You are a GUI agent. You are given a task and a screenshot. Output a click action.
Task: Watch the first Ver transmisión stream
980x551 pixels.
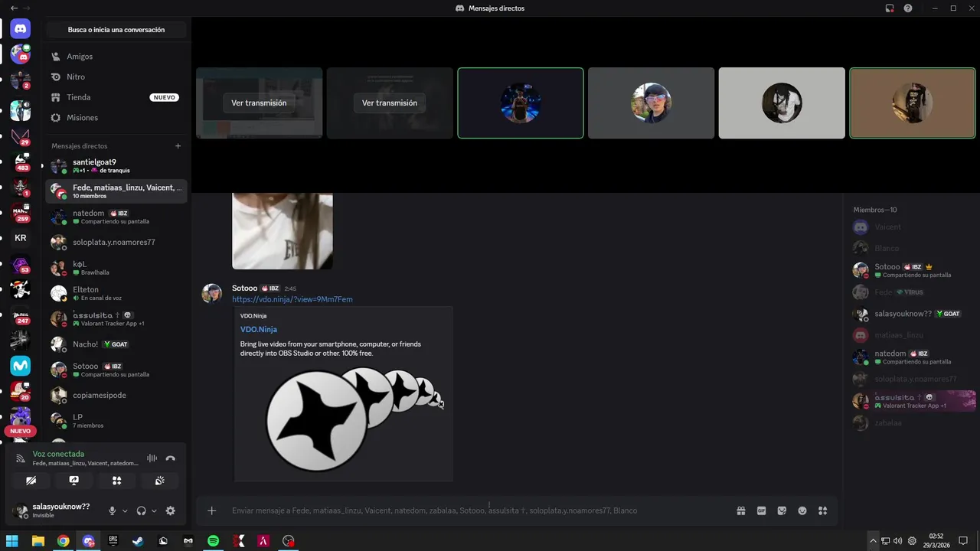click(259, 103)
